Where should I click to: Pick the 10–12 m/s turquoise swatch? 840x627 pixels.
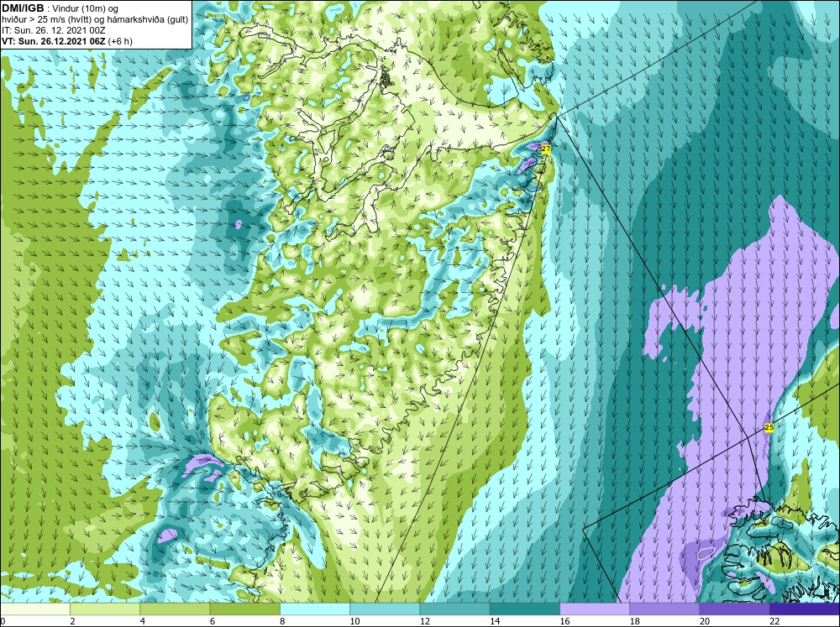(x=385, y=609)
